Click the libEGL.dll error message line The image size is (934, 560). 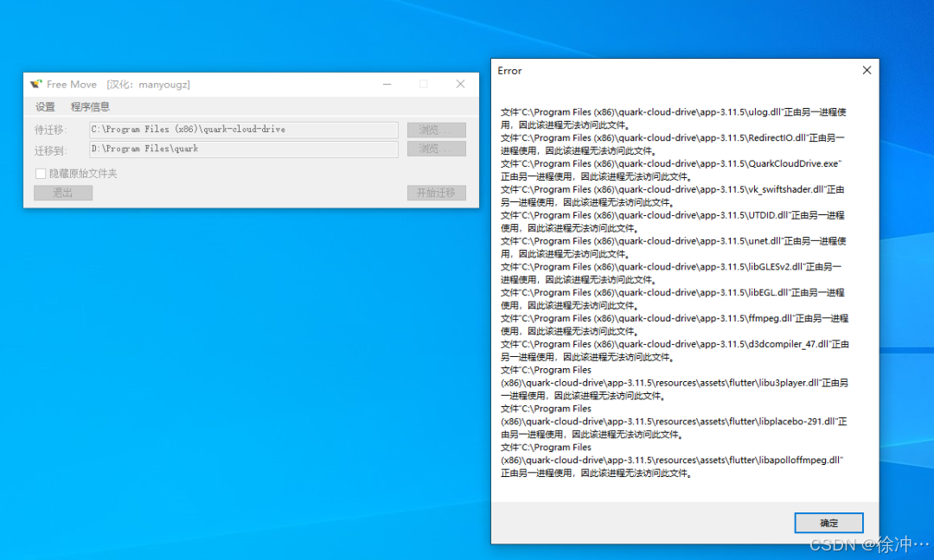tap(673, 299)
